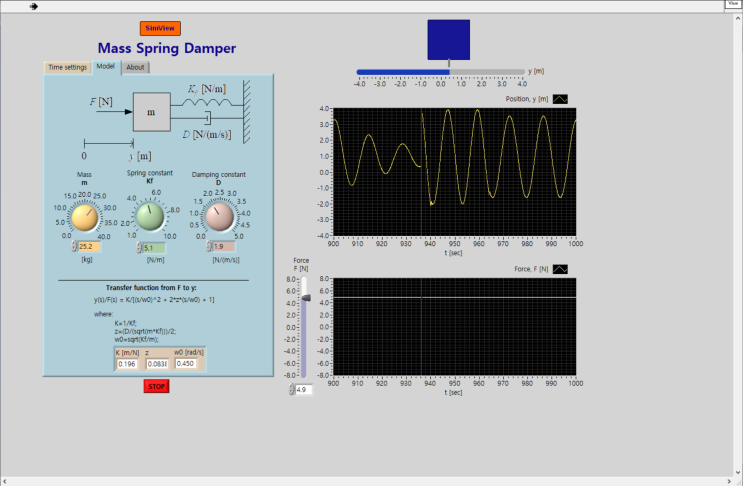Click the vertical scrollbar down arrow

point(738,472)
